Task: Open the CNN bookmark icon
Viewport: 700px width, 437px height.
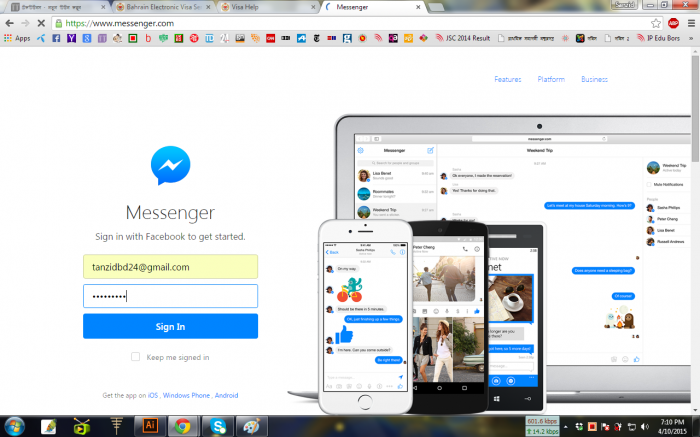Action: click(270, 38)
